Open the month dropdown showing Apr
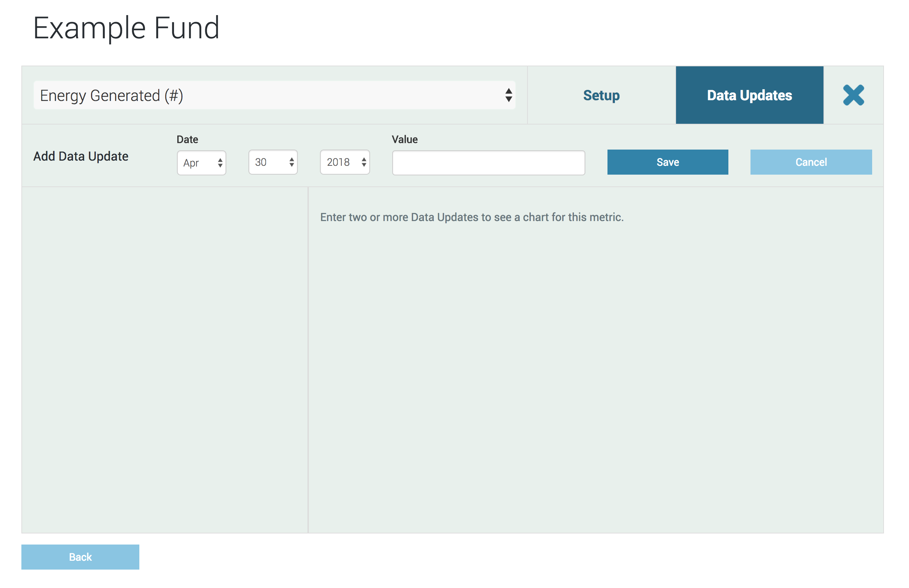This screenshot has width=909, height=588. [197, 163]
